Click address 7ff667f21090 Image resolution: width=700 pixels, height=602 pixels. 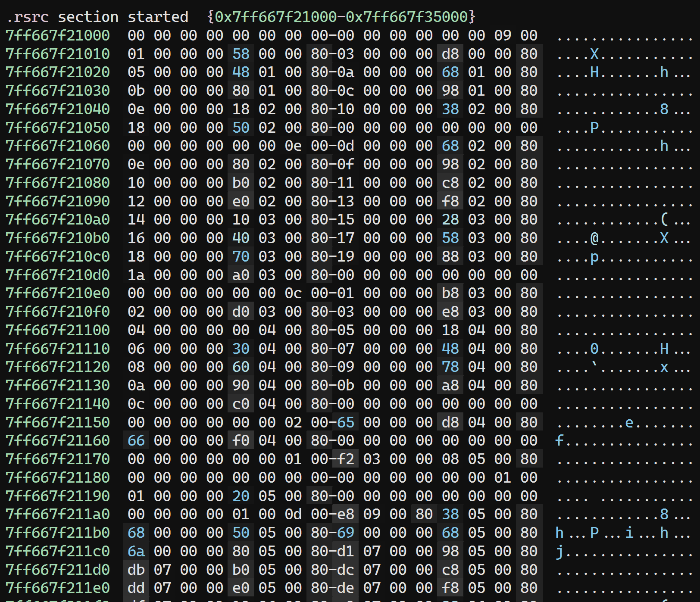click(58, 201)
